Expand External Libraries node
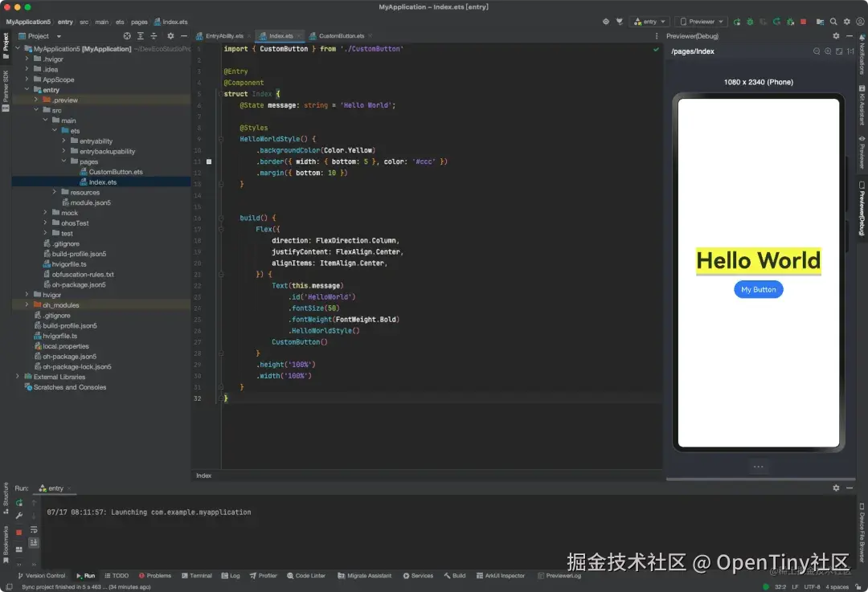The width and height of the screenshot is (868, 592). pyautogui.click(x=17, y=377)
